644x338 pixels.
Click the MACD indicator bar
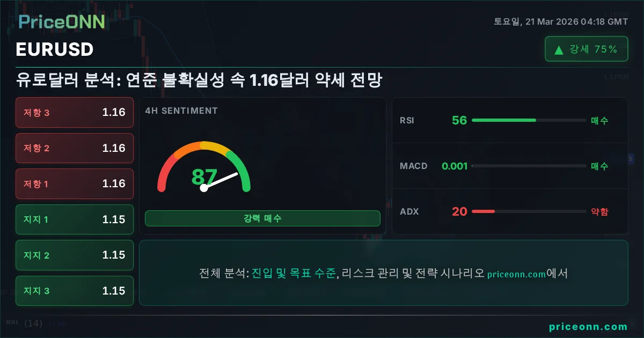click(529, 166)
